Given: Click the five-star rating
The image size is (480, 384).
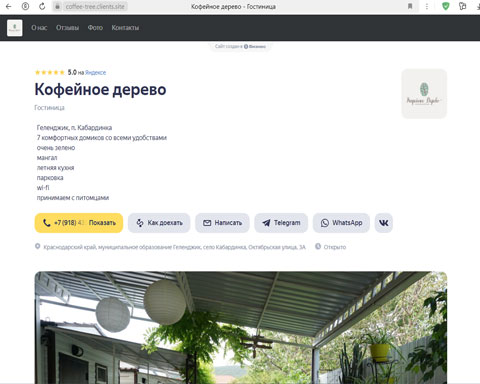Looking at the screenshot, I should (x=50, y=72).
